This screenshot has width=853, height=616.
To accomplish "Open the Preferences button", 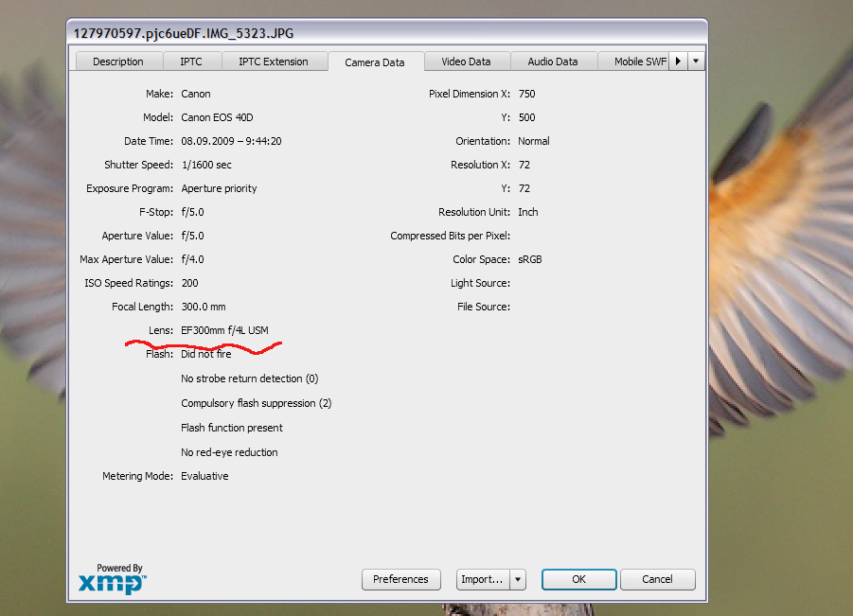I will click(400, 579).
